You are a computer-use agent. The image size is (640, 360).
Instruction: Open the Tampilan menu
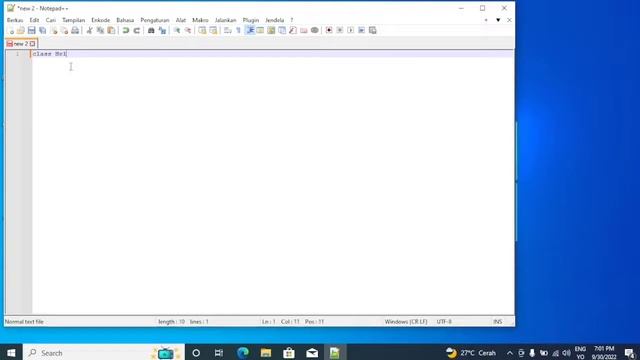[73, 20]
